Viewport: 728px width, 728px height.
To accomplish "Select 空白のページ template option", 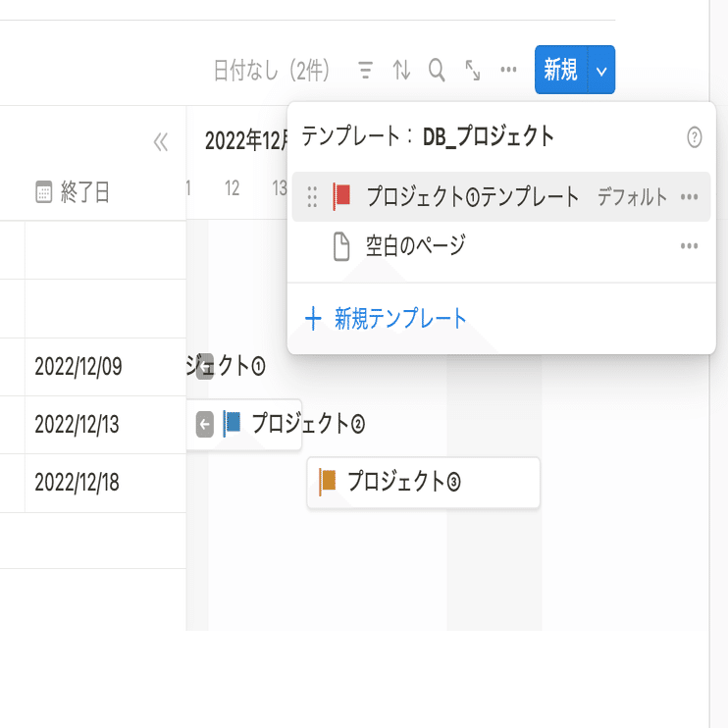I will click(501, 245).
